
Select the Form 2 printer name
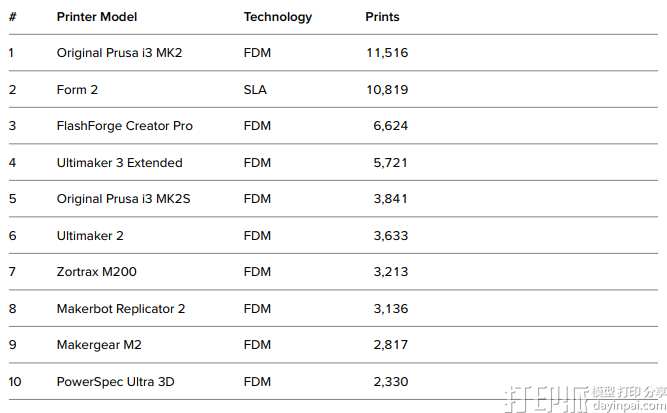click(77, 90)
